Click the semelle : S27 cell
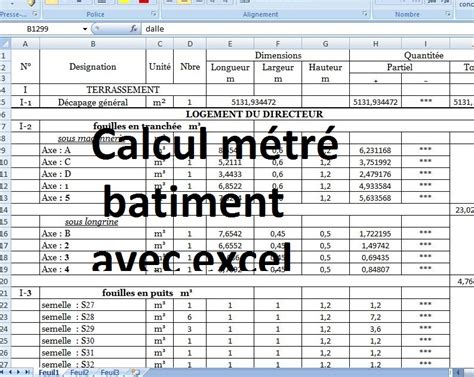Viewport: 474px width, 377px height. (93, 305)
